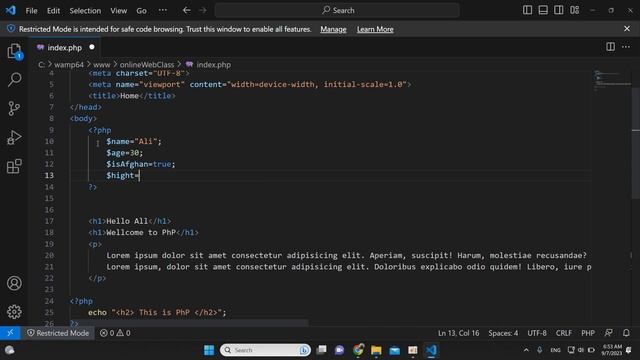Open the File menu

click(x=31, y=11)
